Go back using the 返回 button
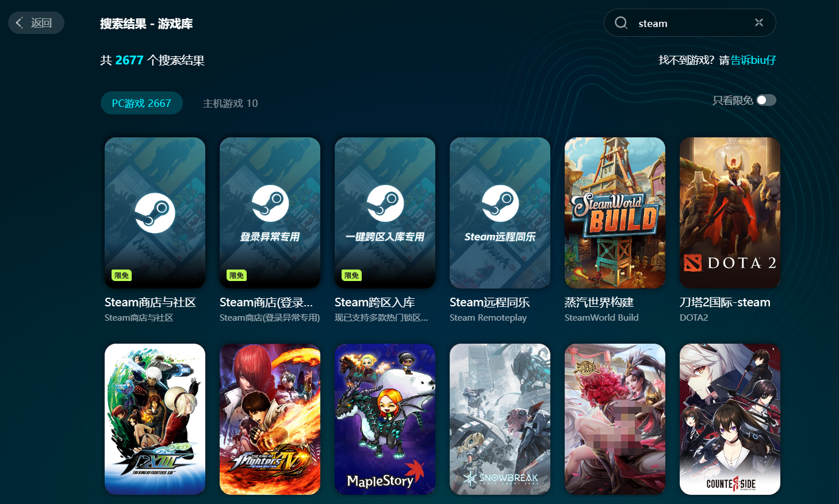The width and height of the screenshot is (839, 504). click(x=36, y=23)
